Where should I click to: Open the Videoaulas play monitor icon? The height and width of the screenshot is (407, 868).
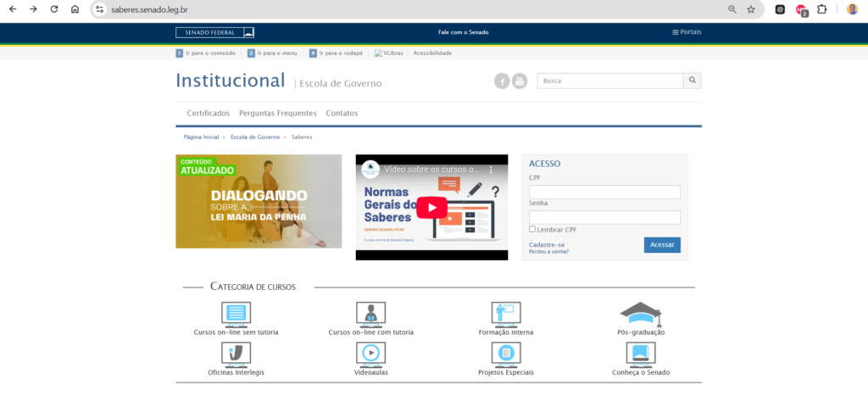[371, 355]
